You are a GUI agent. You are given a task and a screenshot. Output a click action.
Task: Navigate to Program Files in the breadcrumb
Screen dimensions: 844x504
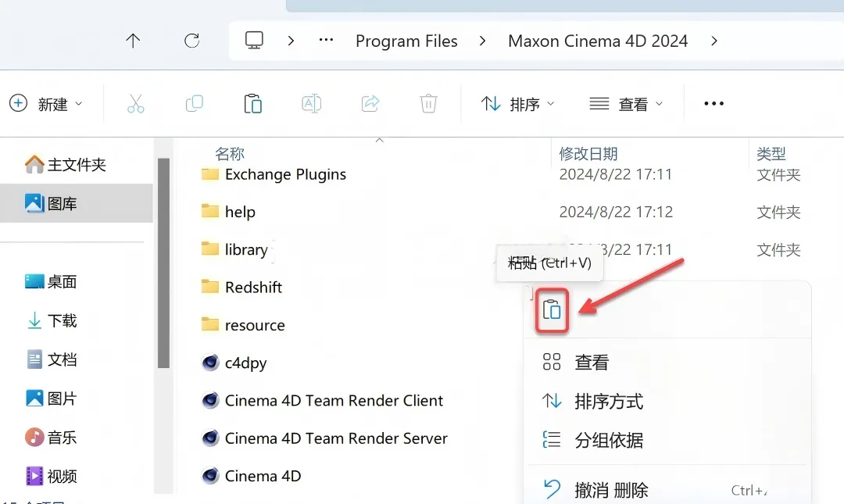[406, 41]
